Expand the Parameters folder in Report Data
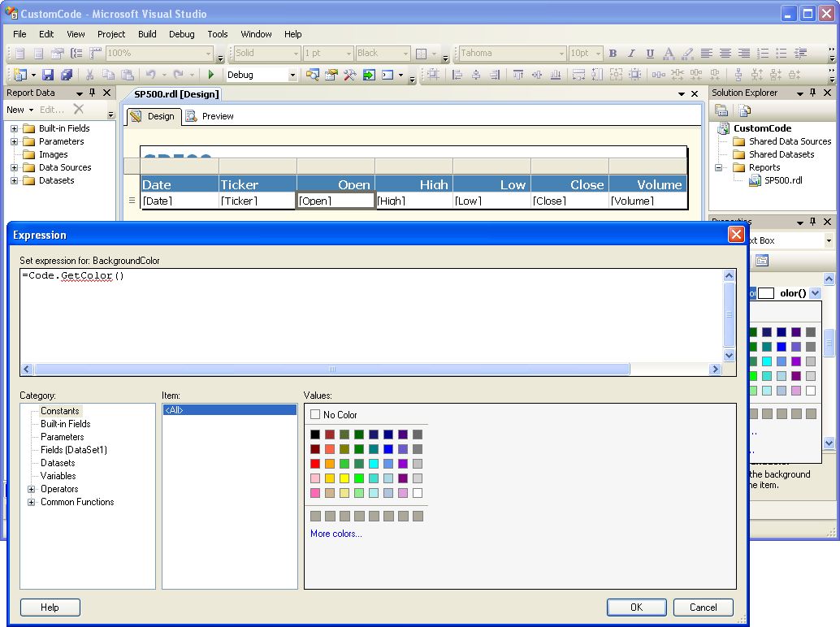The width and height of the screenshot is (840, 627). tap(15, 141)
